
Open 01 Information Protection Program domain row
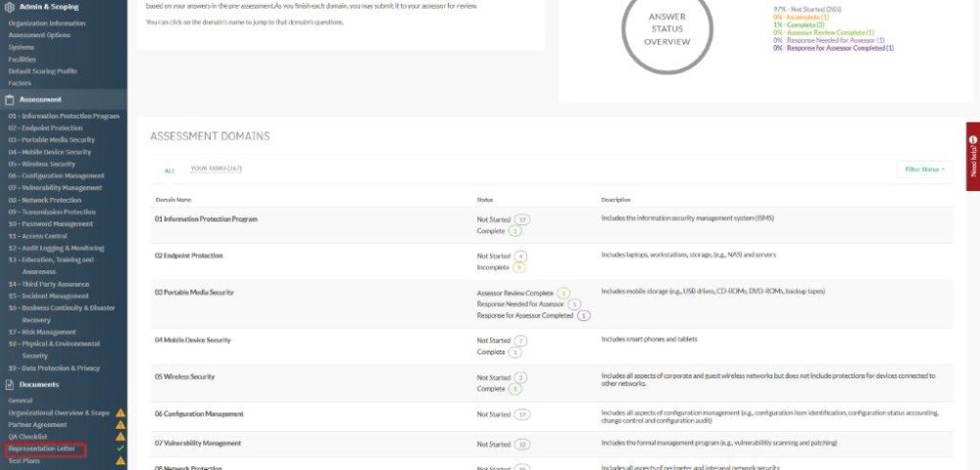click(552, 224)
